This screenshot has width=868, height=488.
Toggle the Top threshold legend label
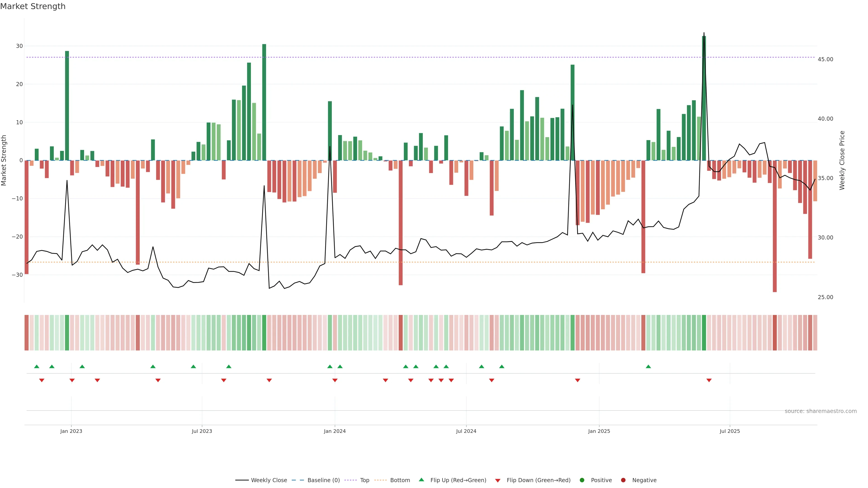point(365,480)
